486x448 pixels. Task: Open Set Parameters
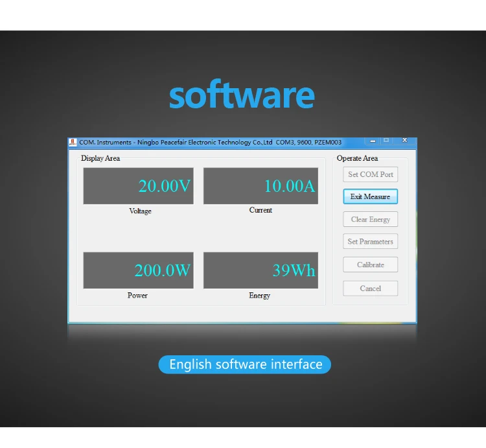(370, 242)
